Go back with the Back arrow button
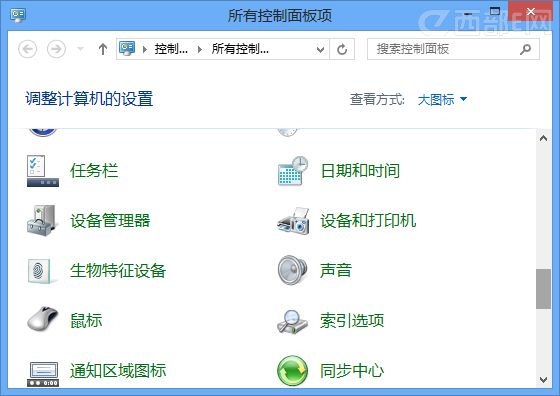The width and height of the screenshot is (560, 396). click(28, 49)
